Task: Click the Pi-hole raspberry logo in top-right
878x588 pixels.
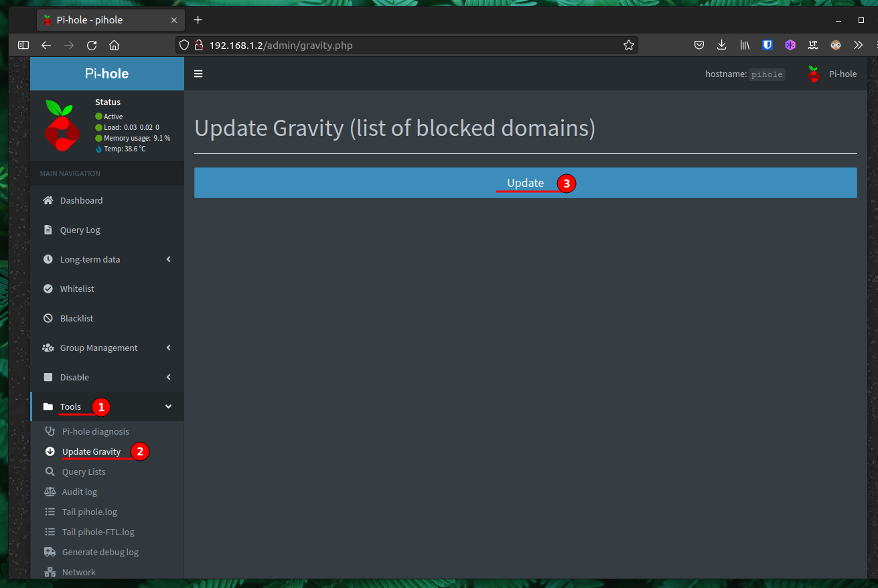Action: click(814, 74)
